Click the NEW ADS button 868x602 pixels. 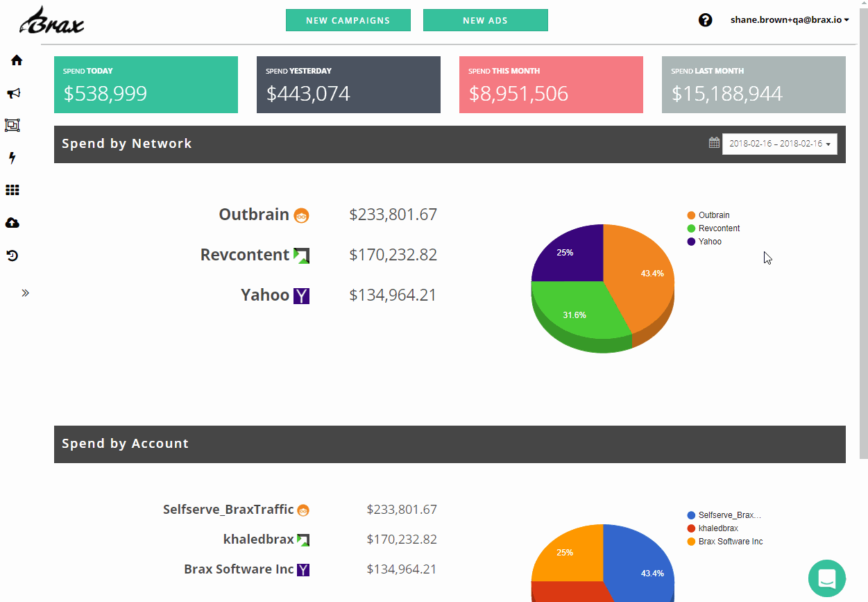pyautogui.click(x=486, y=20)
